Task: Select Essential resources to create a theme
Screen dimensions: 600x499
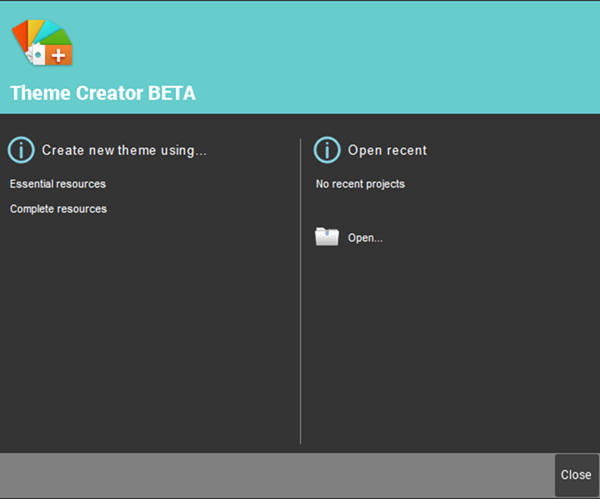Action: pos(58,184)
